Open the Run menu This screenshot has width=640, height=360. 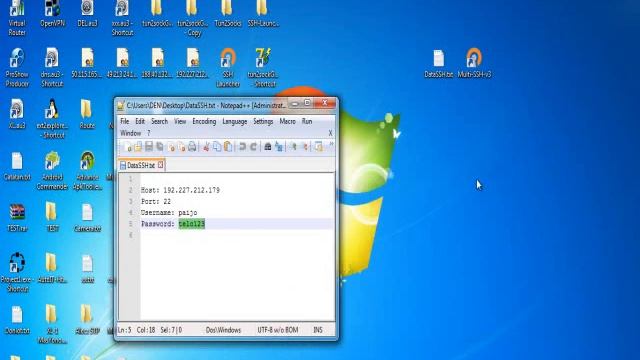(307, 121)
